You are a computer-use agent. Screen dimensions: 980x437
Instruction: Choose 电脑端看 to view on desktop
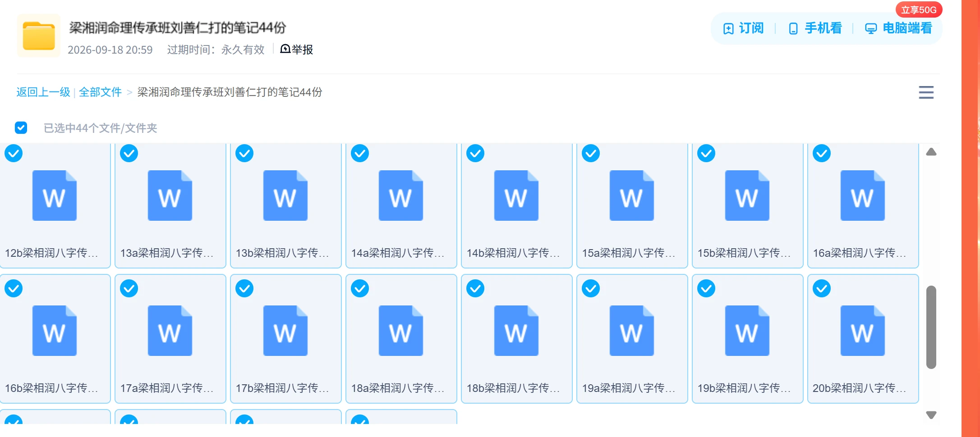click(898, 28)
